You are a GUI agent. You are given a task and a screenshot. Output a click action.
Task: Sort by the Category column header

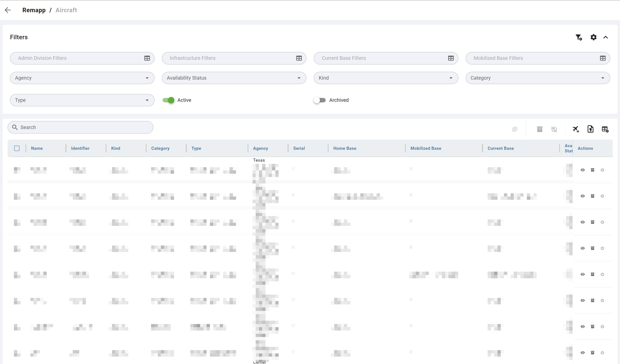(160, 148)
